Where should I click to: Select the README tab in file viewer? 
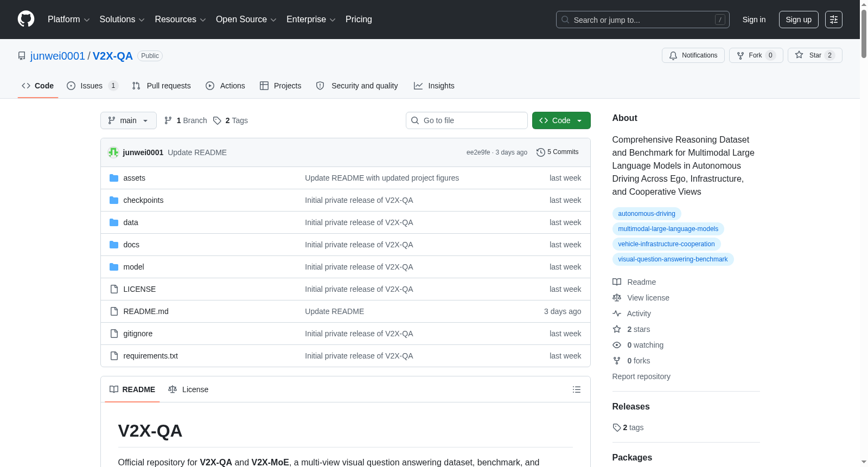(x=132, y=389)
